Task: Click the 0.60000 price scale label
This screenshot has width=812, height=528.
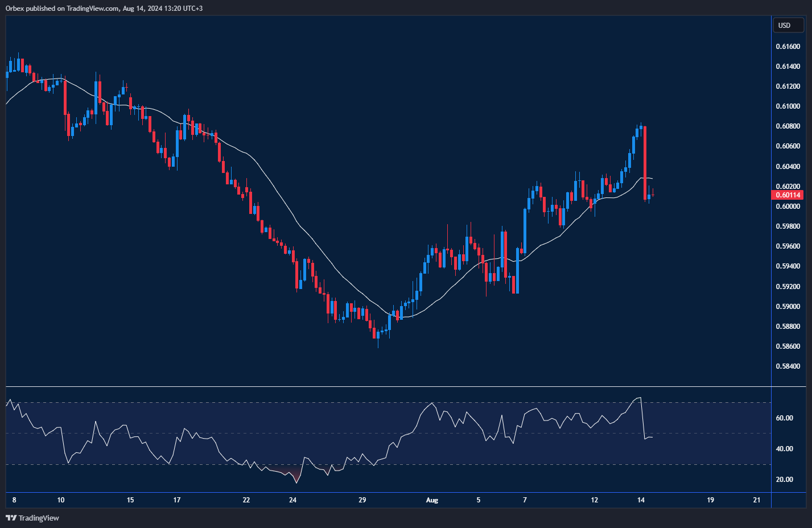Action: click(x=788, y=207)
